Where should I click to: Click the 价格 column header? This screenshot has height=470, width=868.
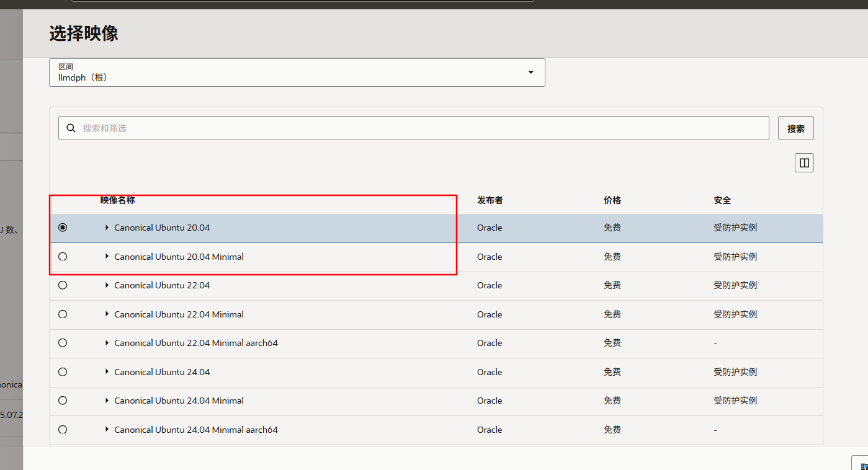[612, 200]
